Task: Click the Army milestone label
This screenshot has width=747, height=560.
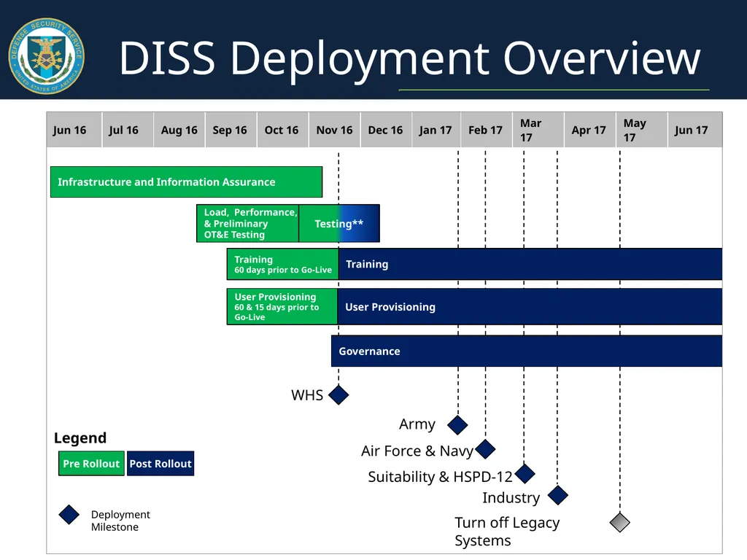Action: point(417,424)
